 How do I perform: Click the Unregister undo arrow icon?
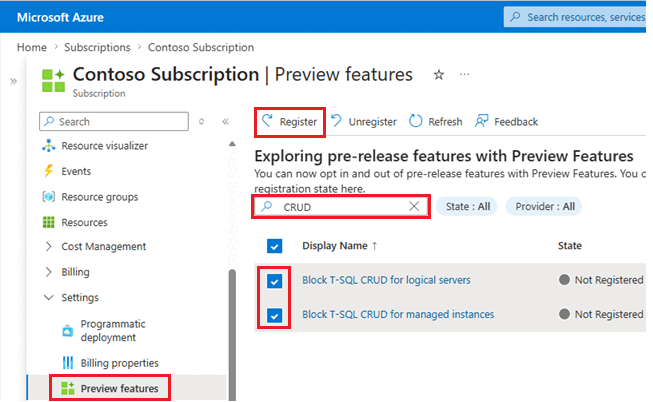pos(336,121)
